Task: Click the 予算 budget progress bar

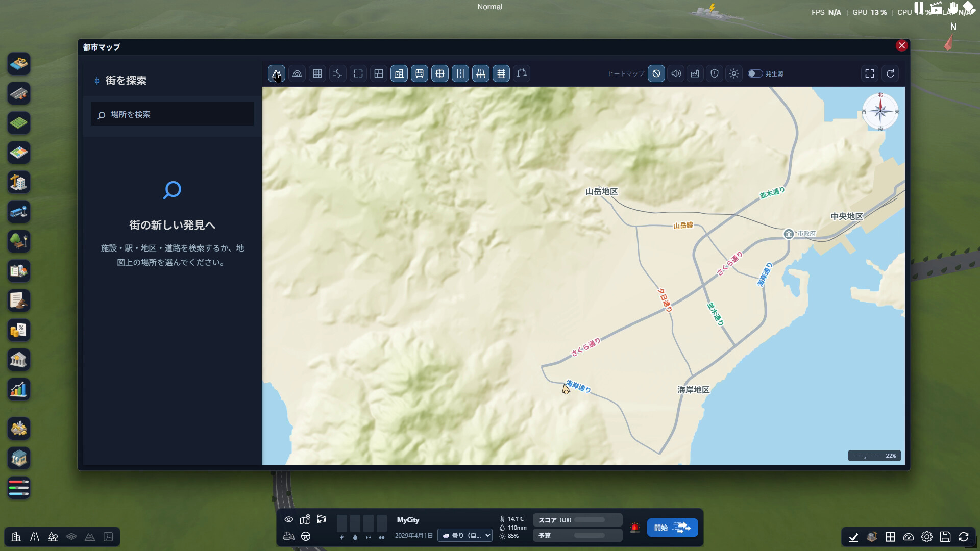Action: point(590,535)
